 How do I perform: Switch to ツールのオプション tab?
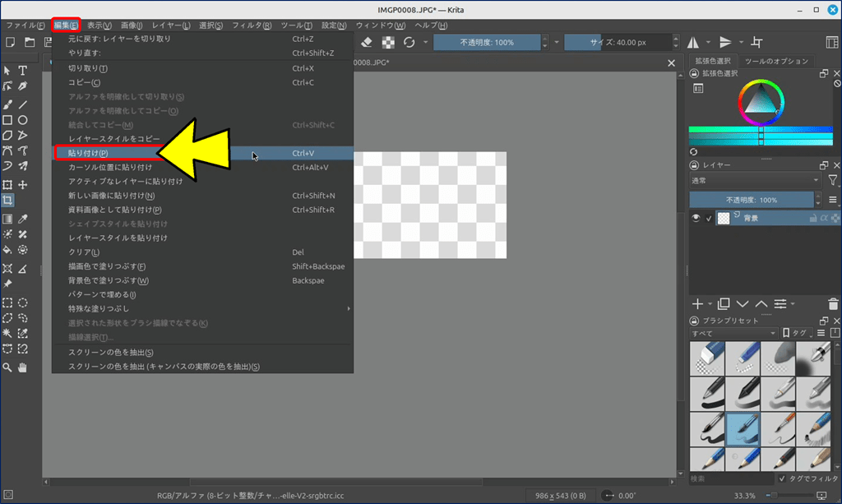coord(776,61)
